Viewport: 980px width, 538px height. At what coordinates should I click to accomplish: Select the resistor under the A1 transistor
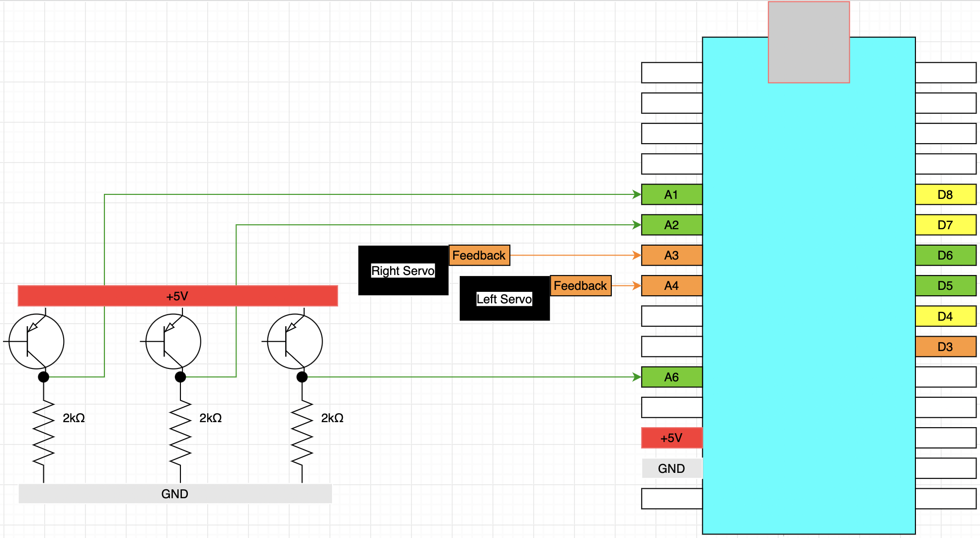44,433
